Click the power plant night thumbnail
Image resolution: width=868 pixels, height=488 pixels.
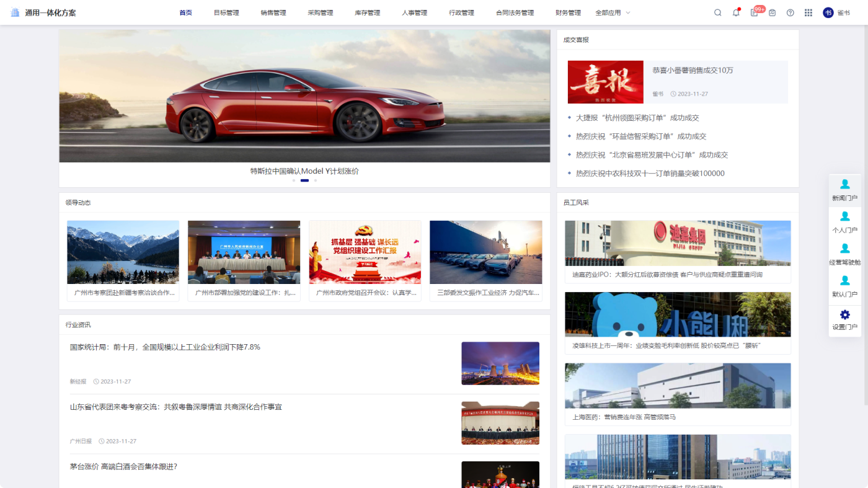coord(500,363)
